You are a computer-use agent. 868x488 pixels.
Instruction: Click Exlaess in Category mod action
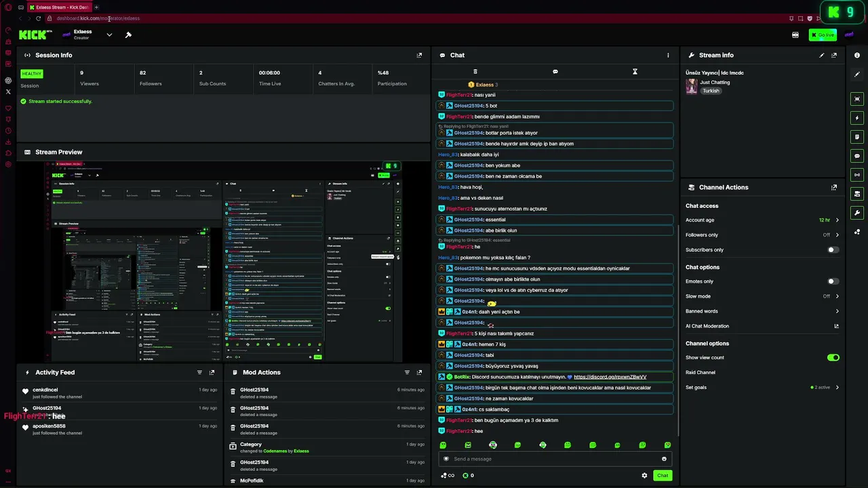click(x=301, y=451)
